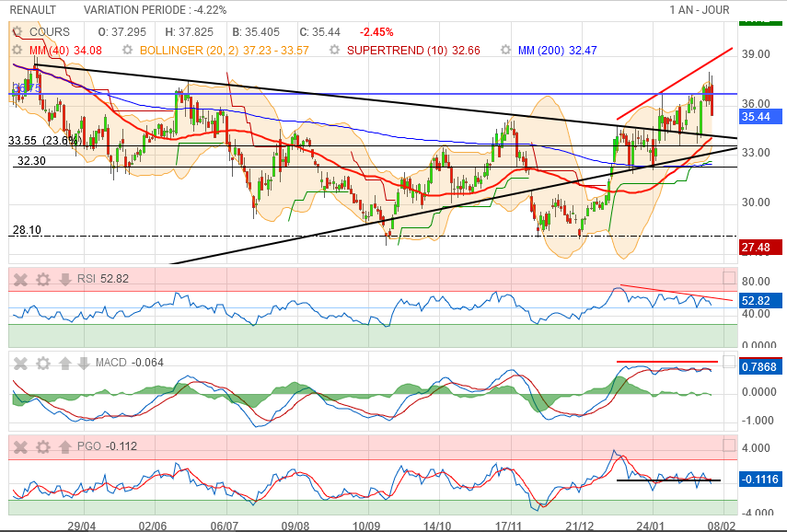The height and width of the screenshot is (532, 787).
Task: Click the 24/01 date on the axis
Action: tap(651, 526)
